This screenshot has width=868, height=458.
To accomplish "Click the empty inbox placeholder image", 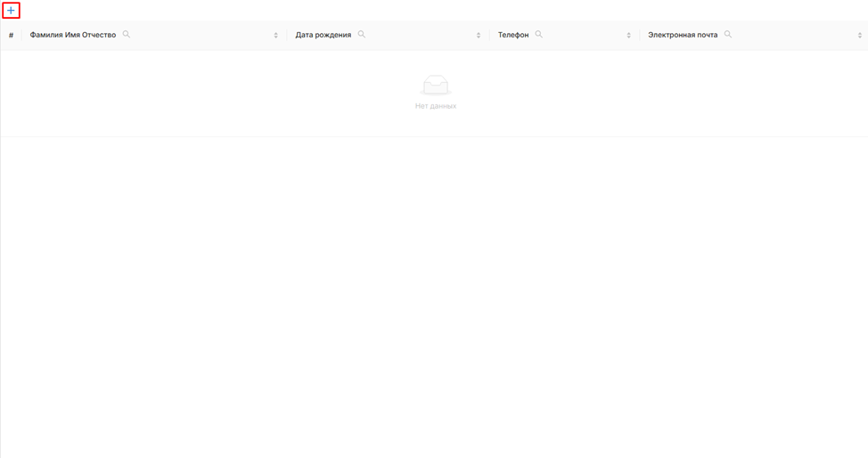I will 436,86.
